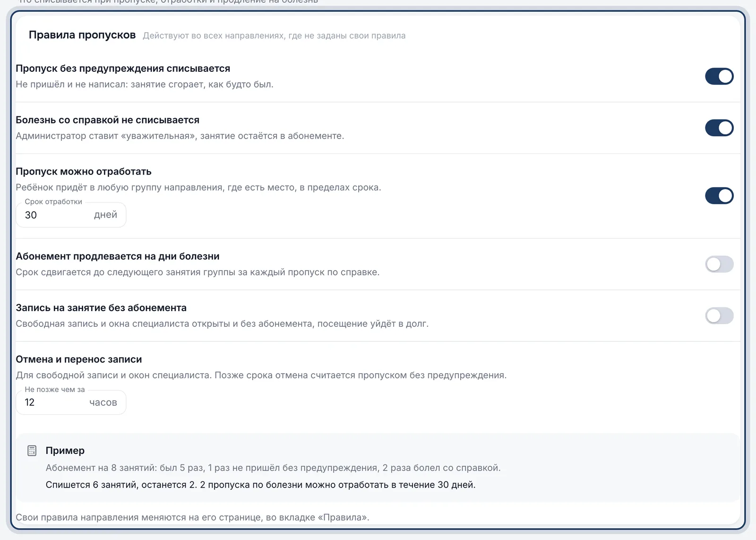The image size is (756, 540).
Task: Click 'Запись на занятие без абонемента' title
Action: pos(101,308)
